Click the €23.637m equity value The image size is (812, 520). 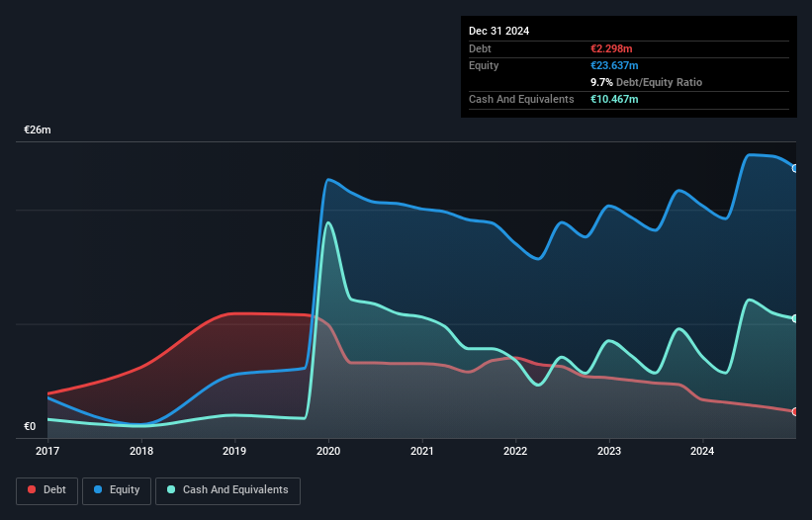pos(614,65)
